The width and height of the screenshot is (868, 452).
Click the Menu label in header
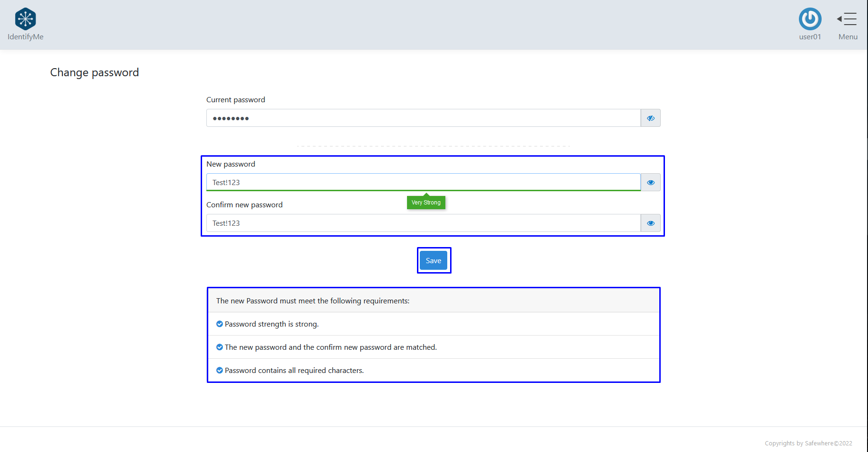click(x=848, y=37)
